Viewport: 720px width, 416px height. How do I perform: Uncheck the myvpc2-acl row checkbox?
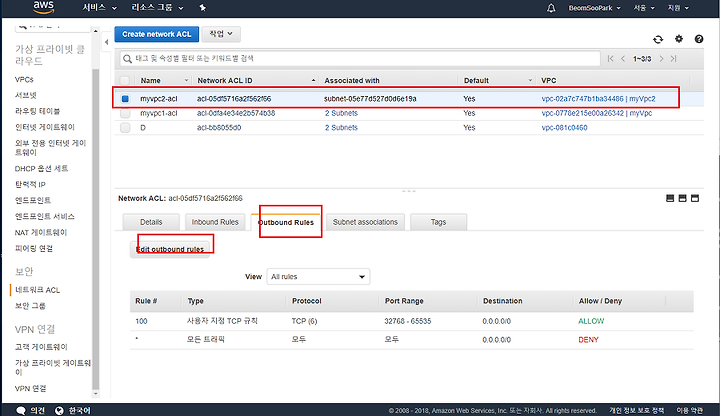click(x=125, y=99)
